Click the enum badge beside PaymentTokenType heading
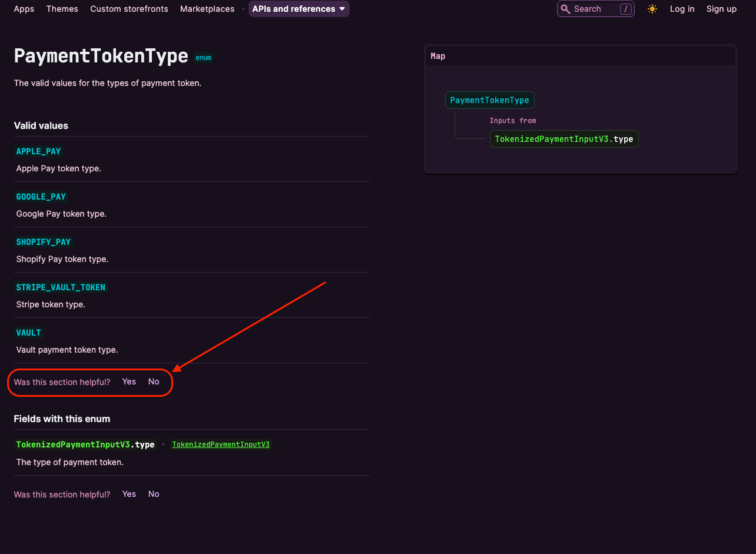This screenshot has width=756, height=554. coord(203,57)
